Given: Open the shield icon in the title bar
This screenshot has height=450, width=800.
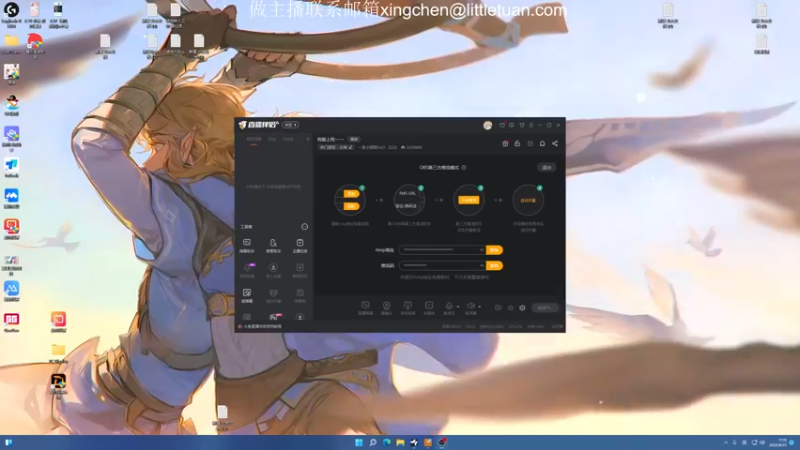Looking at the screenshot, I should [x=522, y=125].
